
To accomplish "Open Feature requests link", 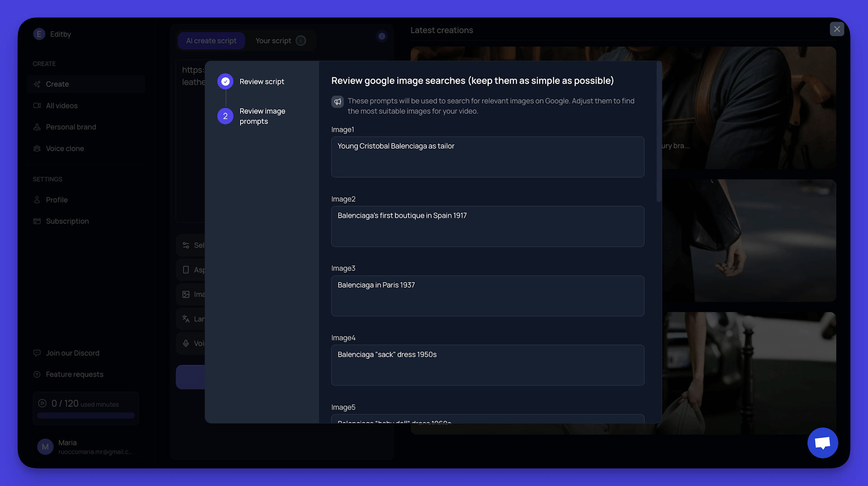I will coord(75,374).
